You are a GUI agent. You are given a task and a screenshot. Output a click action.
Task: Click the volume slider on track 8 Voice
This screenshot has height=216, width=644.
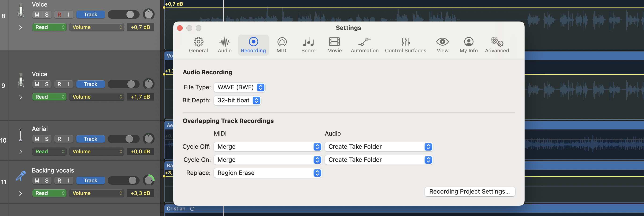point(123,14)
